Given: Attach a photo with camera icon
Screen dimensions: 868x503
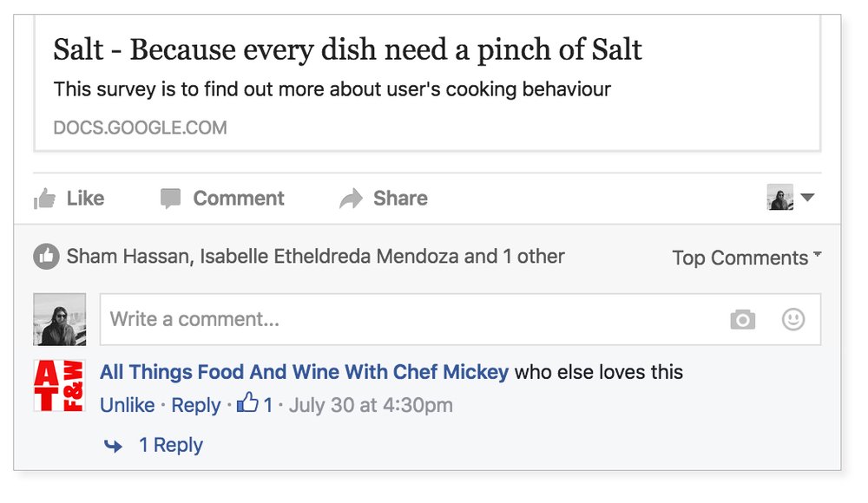Looking at the screenshot, I should [742, 319].
